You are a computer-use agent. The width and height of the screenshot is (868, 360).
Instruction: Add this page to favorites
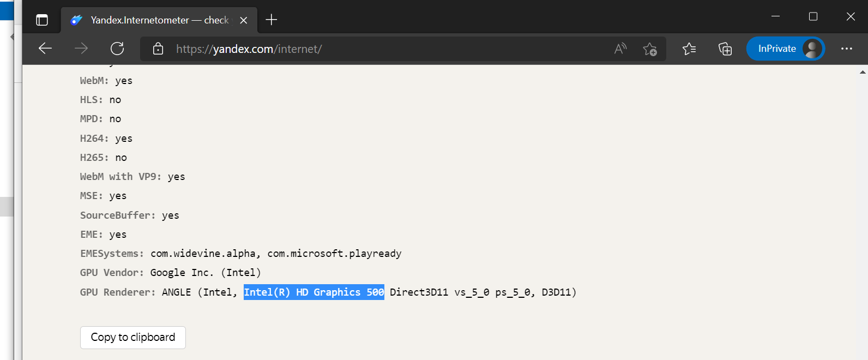(650, 49)
